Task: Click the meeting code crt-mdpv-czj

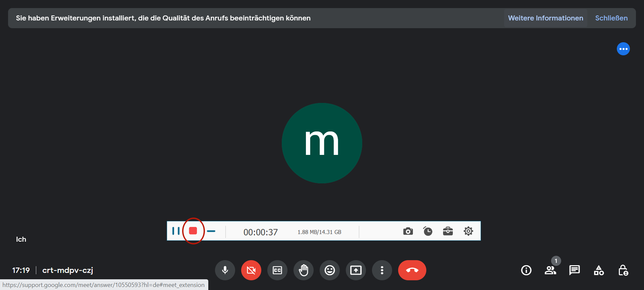Action: pos(68,270)
